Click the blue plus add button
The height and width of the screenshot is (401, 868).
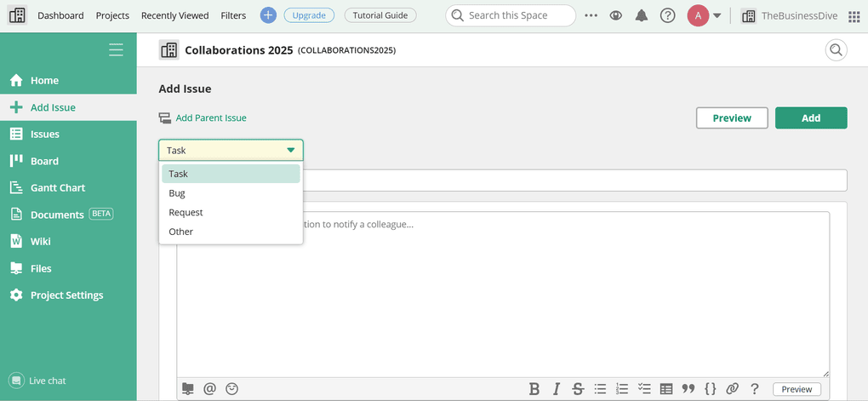(268, 15)
